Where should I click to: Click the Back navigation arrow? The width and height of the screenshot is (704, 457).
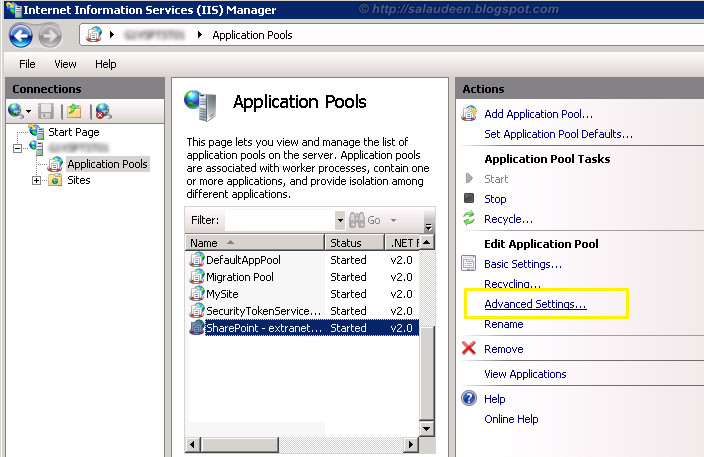pos(21,36)
